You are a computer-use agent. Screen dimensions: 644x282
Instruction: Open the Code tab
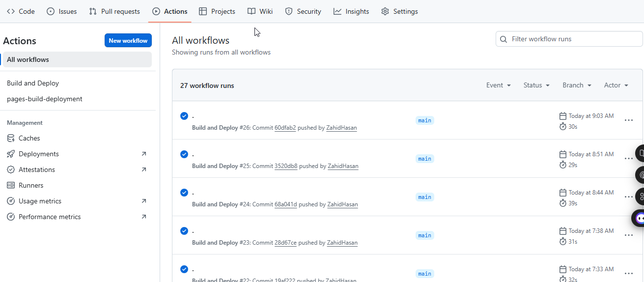tap(21, 11)
